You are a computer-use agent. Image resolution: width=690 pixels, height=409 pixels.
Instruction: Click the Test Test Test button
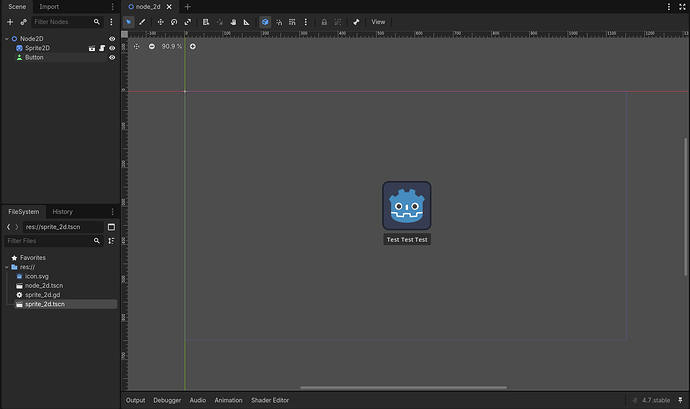407,240
